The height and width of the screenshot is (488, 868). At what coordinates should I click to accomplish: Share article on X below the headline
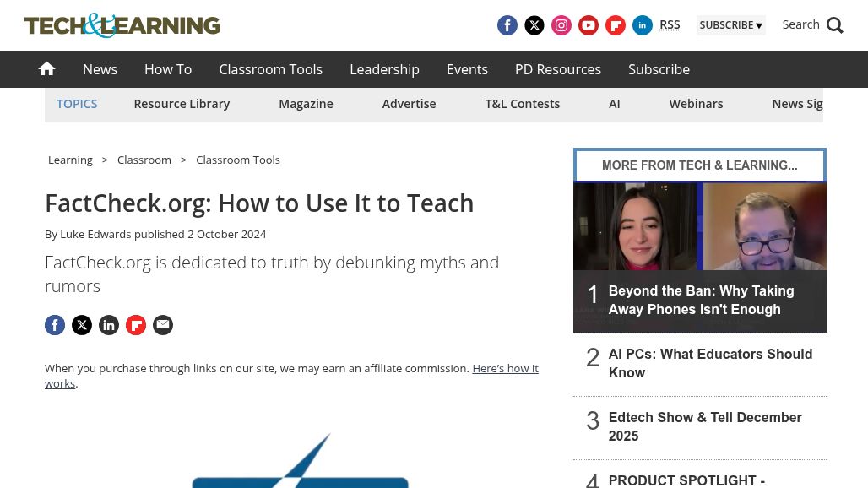pyautogui.click(x=82, y=325)
